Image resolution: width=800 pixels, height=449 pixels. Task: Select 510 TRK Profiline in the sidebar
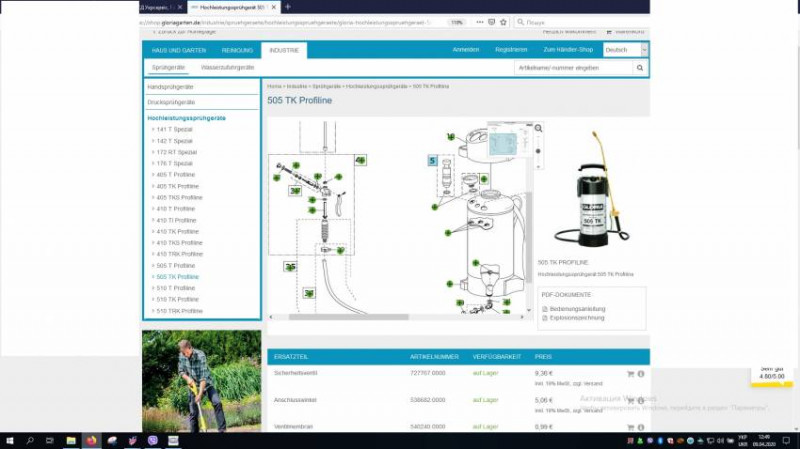(x=179, y=311)
